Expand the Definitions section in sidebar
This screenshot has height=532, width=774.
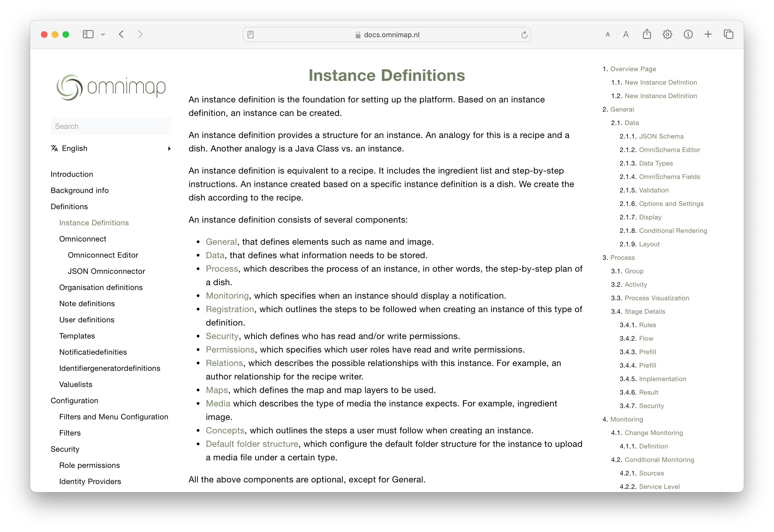[69, 206]
